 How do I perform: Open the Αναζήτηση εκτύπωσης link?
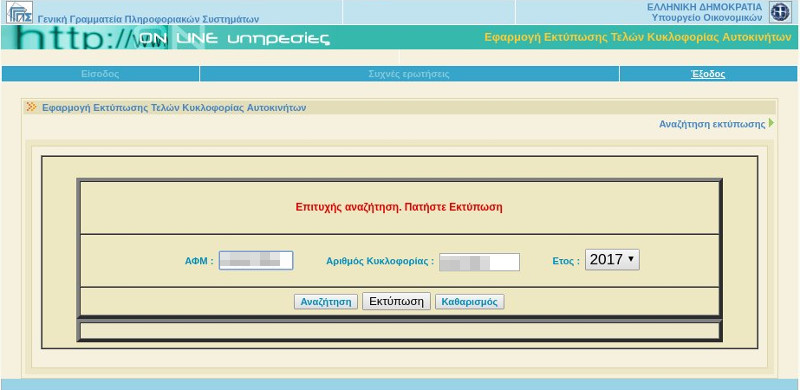click(712, 124)
